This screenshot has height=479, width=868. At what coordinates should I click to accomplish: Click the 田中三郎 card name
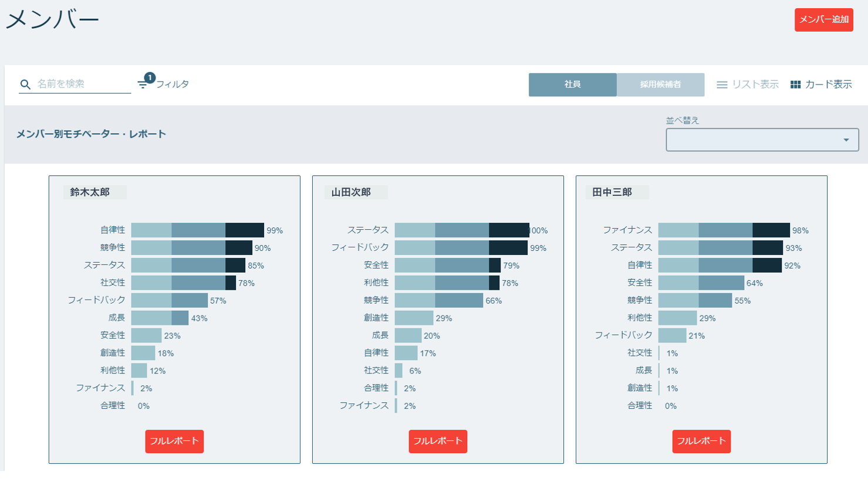(612, 192)
